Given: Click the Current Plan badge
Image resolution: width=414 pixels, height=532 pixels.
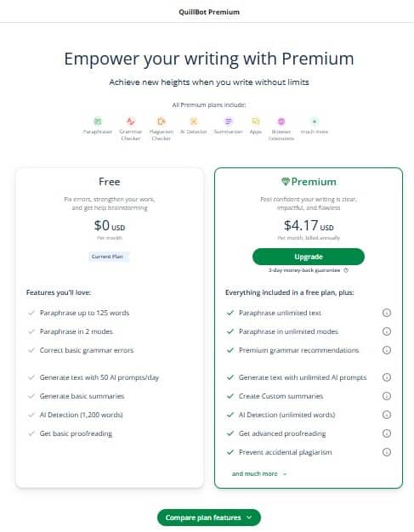Looking at the screenshot, I should 108,257.
